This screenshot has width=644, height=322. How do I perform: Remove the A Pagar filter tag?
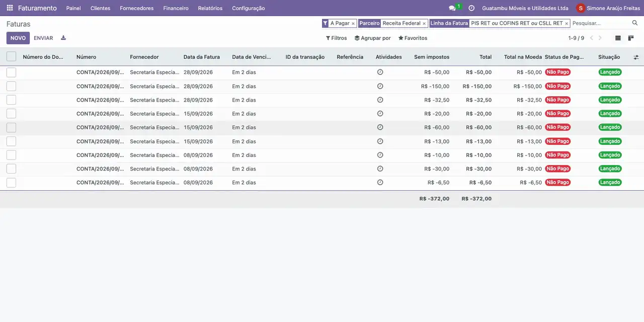(x=353, y=24)
